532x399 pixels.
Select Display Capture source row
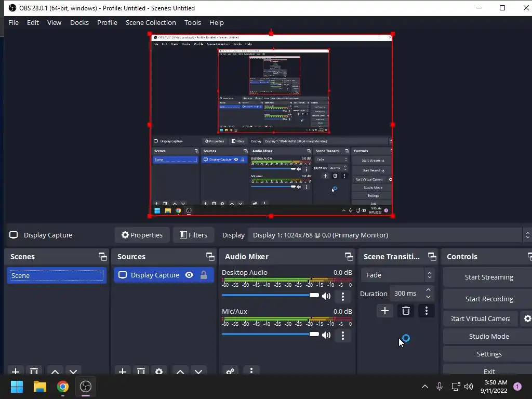click(x=164, y=275)
